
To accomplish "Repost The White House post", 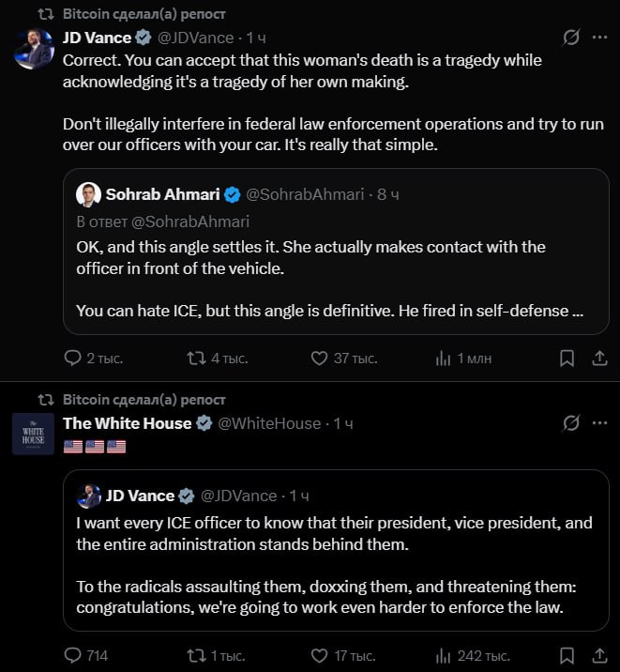I will [x=196, y=655].
